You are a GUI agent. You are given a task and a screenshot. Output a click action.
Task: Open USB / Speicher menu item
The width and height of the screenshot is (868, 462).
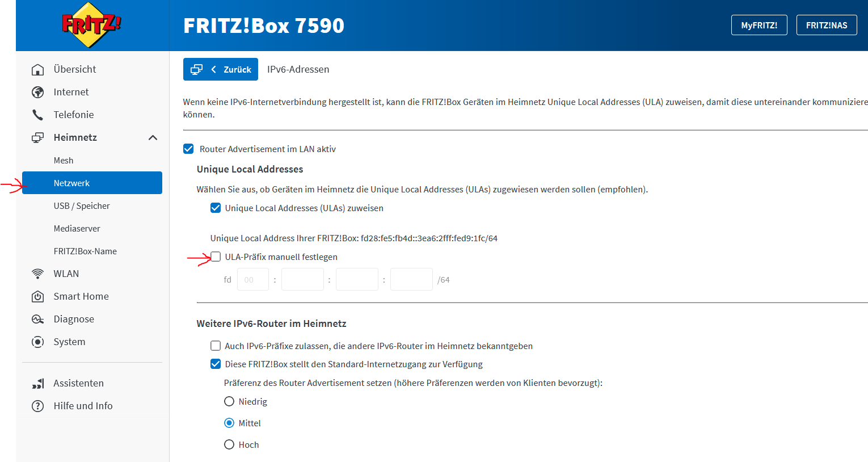coord(82,206)
